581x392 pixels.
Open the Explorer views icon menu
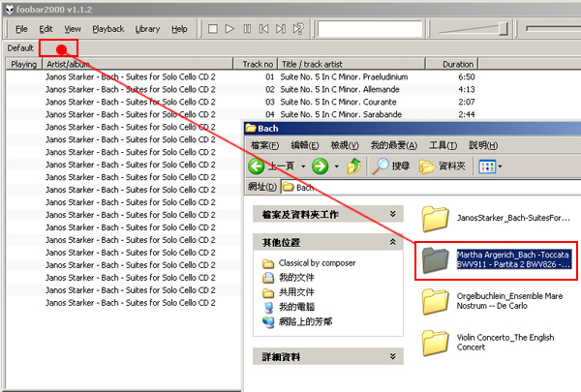point(490,166)
